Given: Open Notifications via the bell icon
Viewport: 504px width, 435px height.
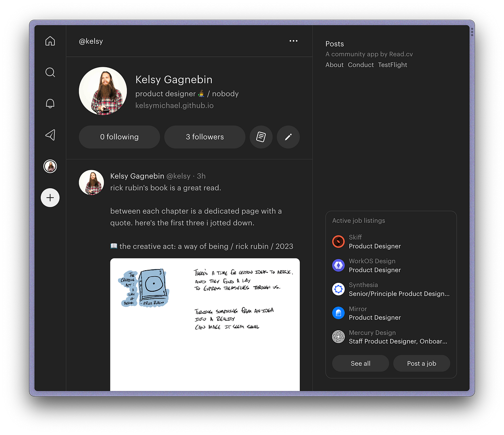Looking at the screenshot, I should pos(50,103).
